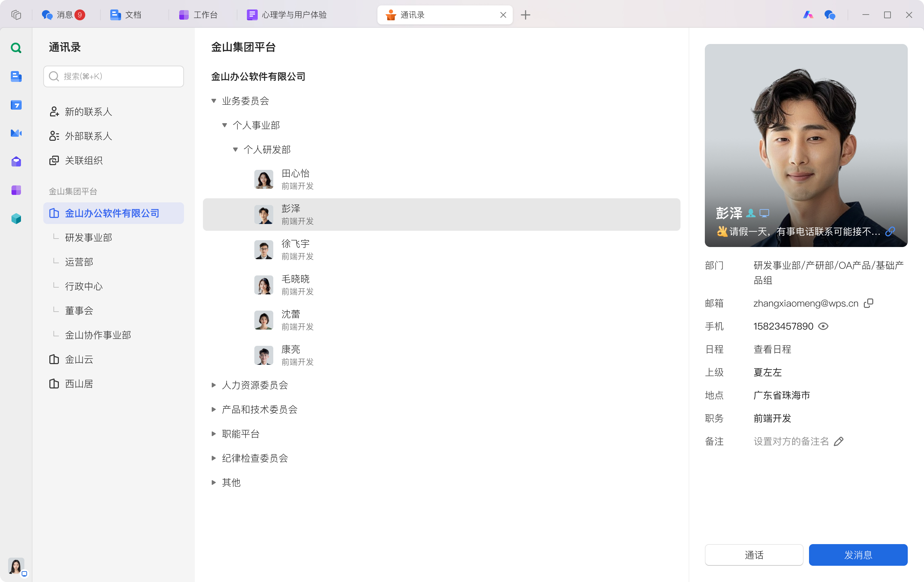The height and width of the screenshot is (582, 924).
Task: Click the status text 请假一天，有事电话联系
Action: pos(805,231)
